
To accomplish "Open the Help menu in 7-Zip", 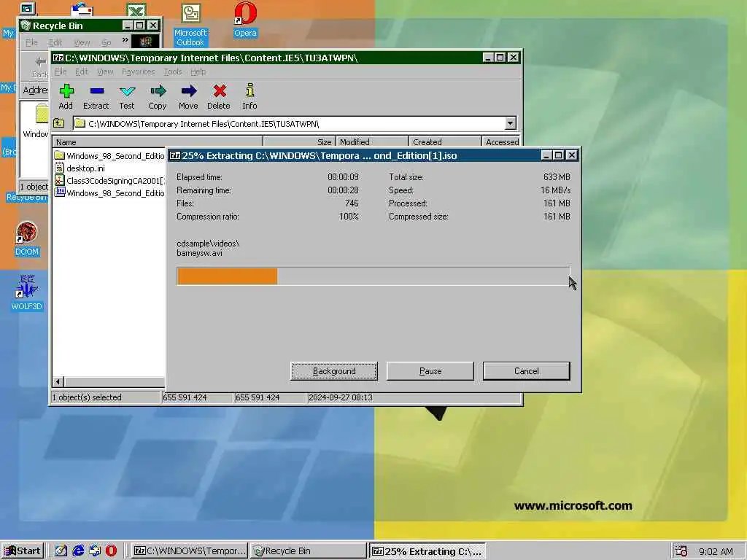I will pyautogui.click(x=198, y=71).
